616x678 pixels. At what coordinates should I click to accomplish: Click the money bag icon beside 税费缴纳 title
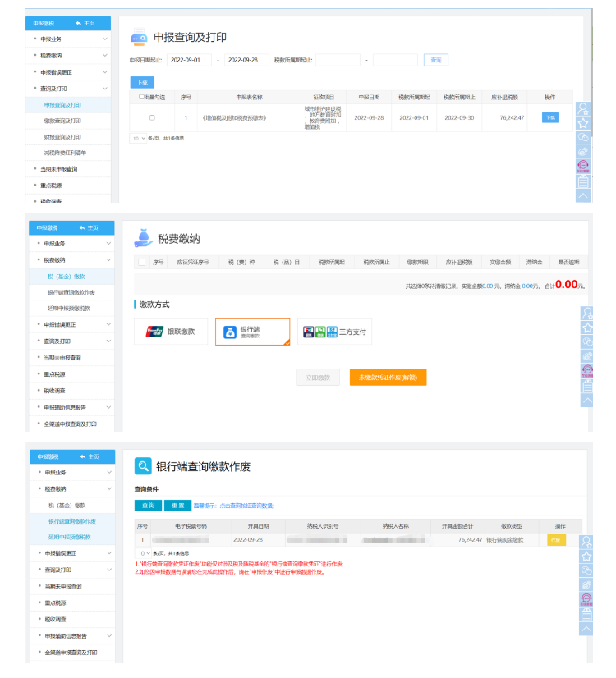(143, 238)
